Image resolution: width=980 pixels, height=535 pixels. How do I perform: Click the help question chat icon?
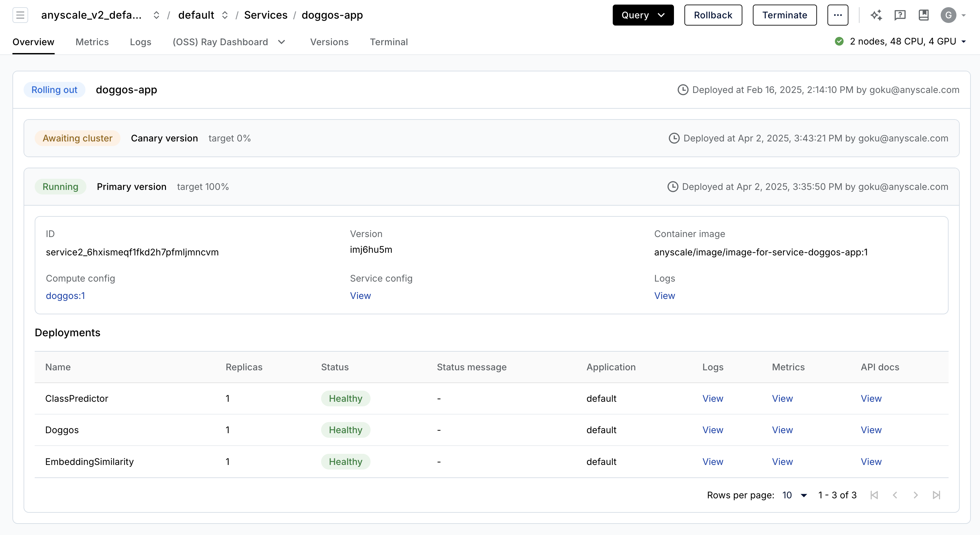click(900, 15)
